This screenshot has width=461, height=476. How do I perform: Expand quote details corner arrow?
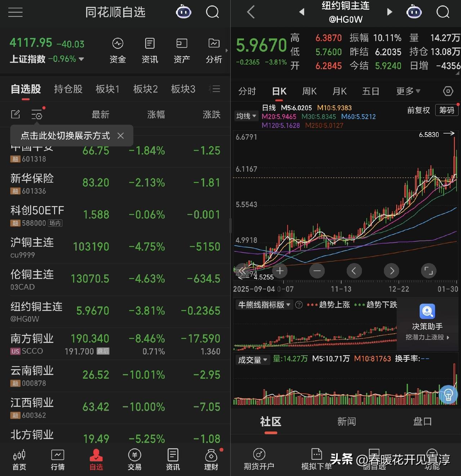click(457, 73)
